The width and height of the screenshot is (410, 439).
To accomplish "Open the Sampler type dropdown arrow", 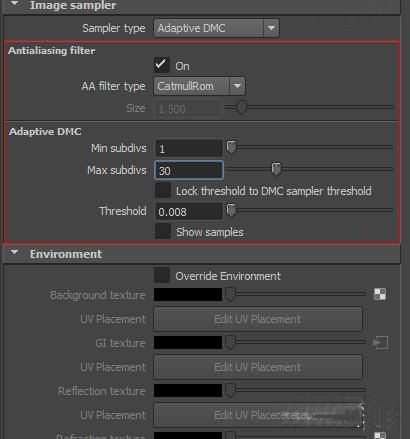I will click(x=271, y=28).
